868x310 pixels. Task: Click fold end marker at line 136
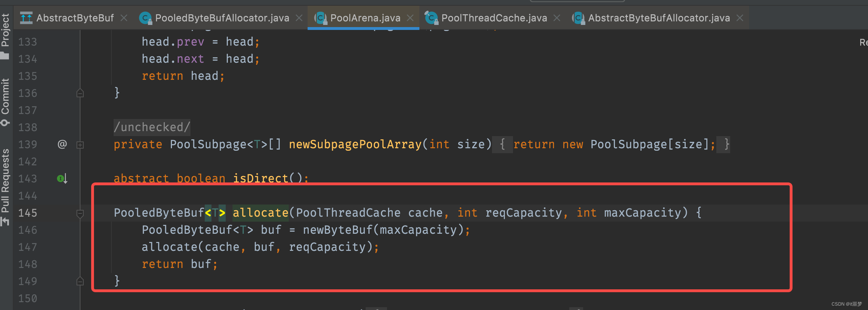tap(80, 93)
